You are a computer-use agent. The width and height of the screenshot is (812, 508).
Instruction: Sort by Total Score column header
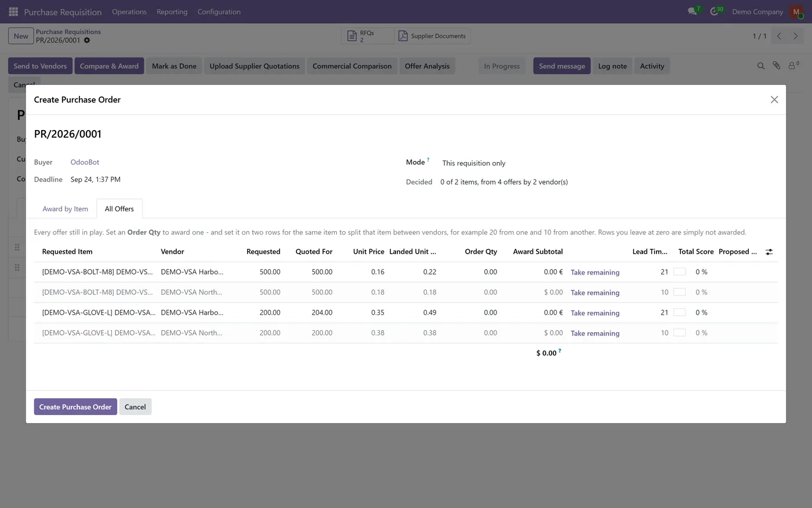point(696,251)
